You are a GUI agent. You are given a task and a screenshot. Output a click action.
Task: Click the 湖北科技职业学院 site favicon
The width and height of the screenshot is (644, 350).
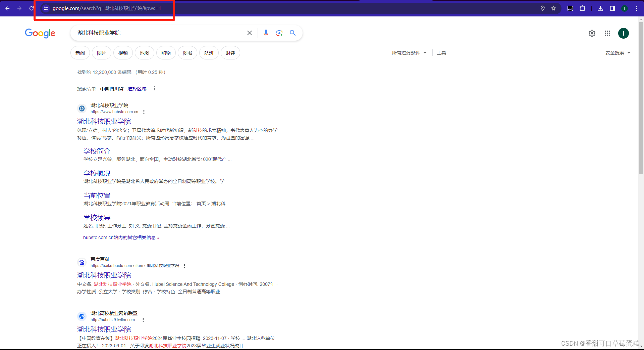click(82, 108)
